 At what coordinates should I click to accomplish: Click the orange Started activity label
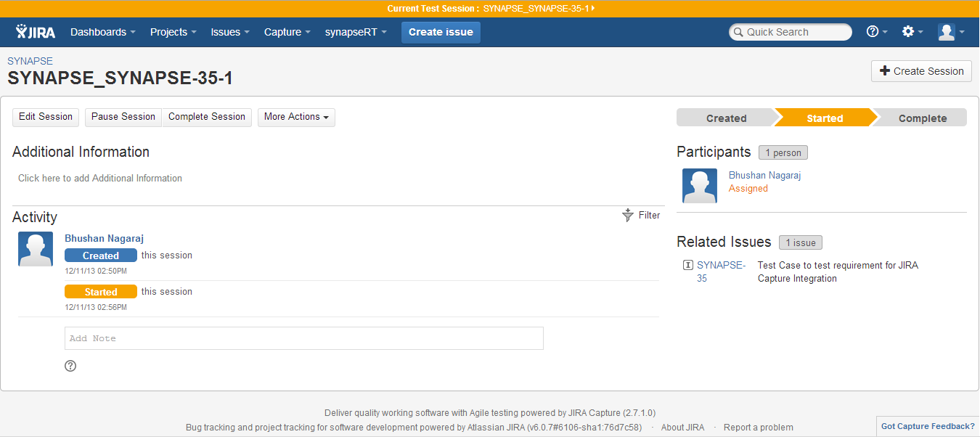[101, 292]
